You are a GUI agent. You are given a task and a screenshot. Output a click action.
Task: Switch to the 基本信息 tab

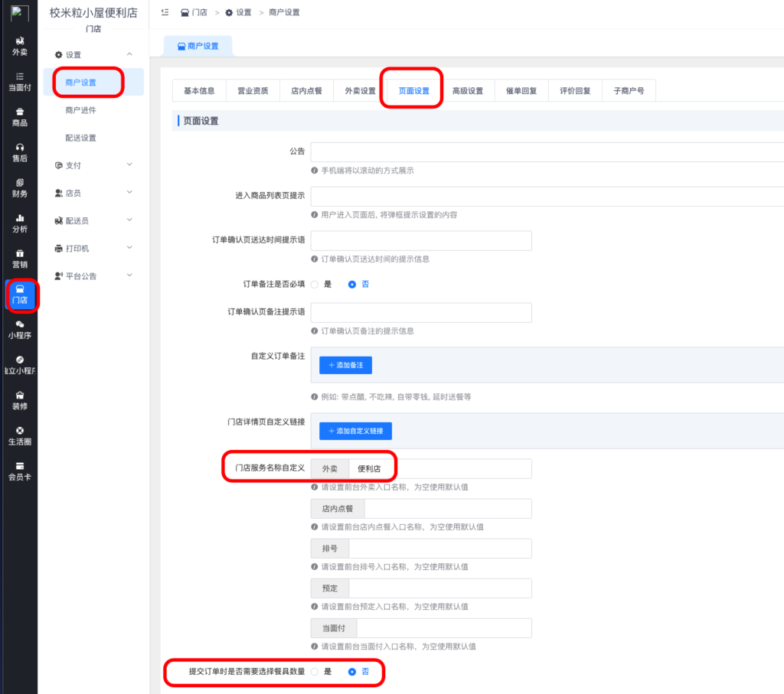(199, 91)
